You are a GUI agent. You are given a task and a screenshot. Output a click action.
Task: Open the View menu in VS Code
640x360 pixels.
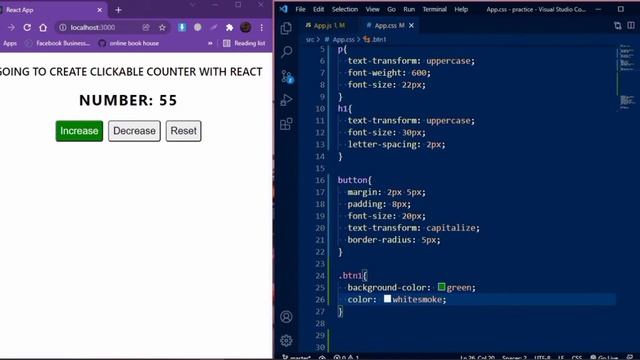click(372, 9)
